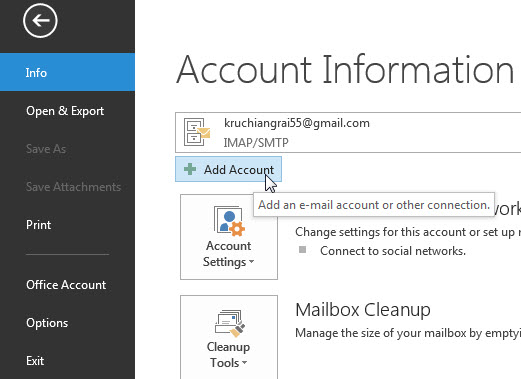Click the Connect to social networks link
This screenshot has height=379, width=521.
tap(393, 251)
